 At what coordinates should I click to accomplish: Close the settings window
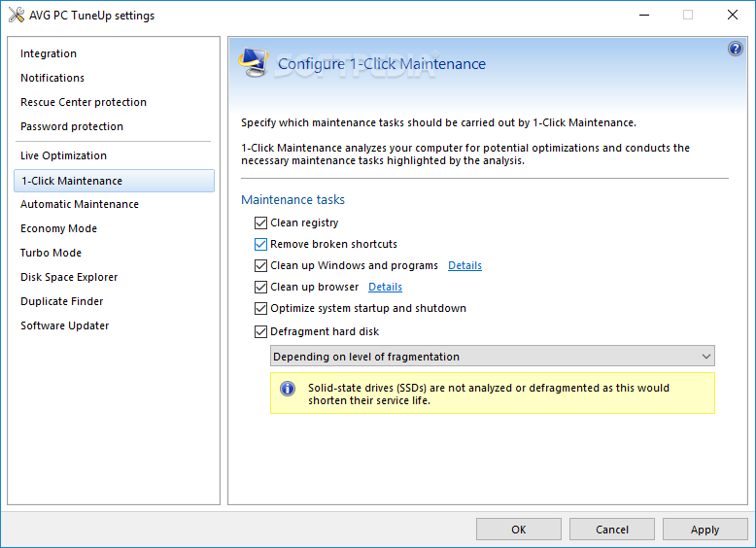[x=733, y=15]
